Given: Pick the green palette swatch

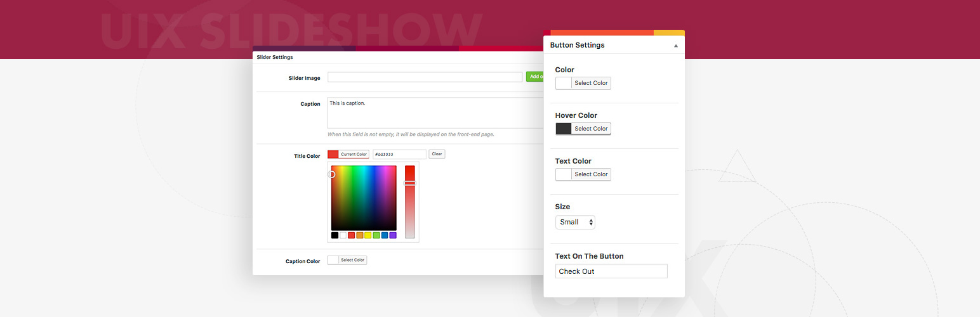Looking at the screenshot, I should tap(376, 235).
